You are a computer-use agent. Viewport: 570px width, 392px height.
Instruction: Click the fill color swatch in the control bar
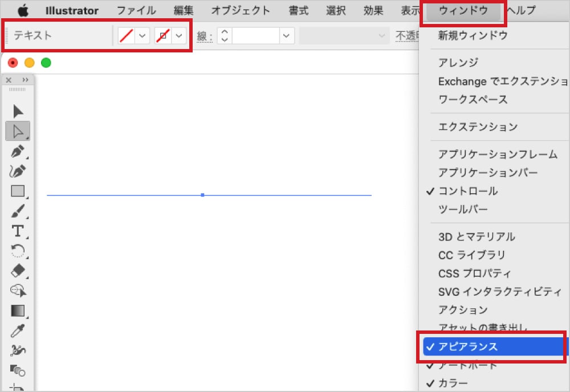127,35
